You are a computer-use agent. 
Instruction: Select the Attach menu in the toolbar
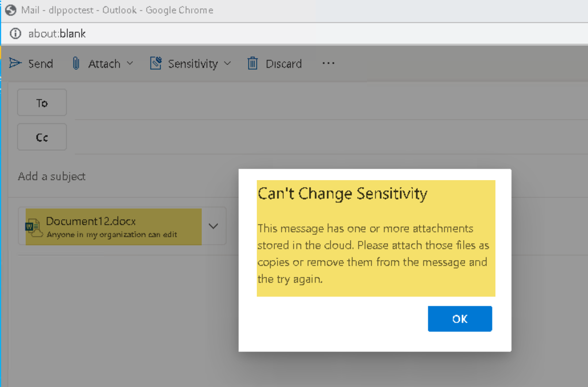tap(104, 64)
